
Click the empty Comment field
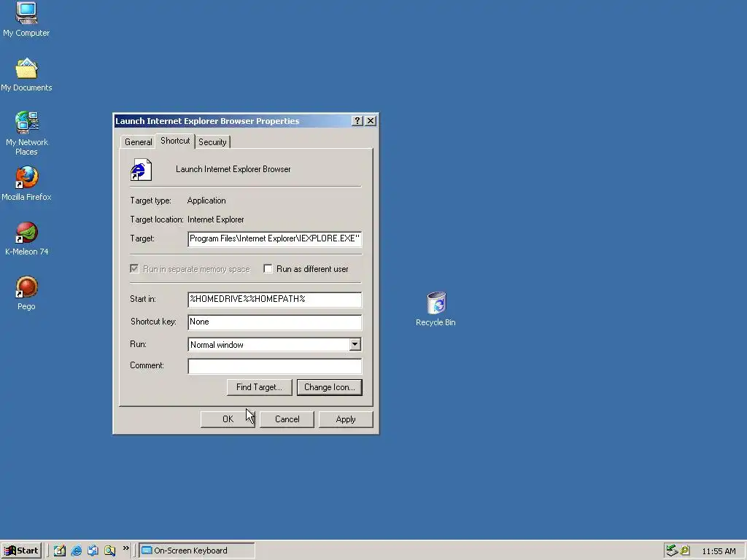275,366
